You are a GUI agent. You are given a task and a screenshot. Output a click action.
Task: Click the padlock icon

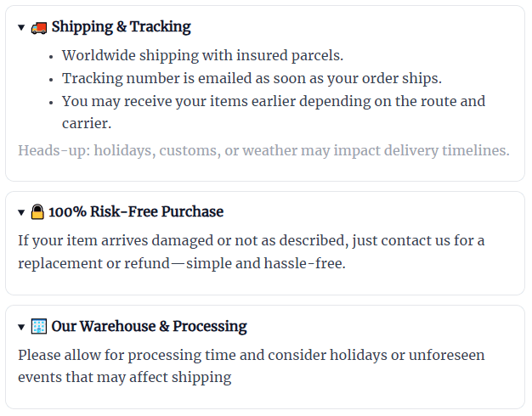click(x=38, y=211)
